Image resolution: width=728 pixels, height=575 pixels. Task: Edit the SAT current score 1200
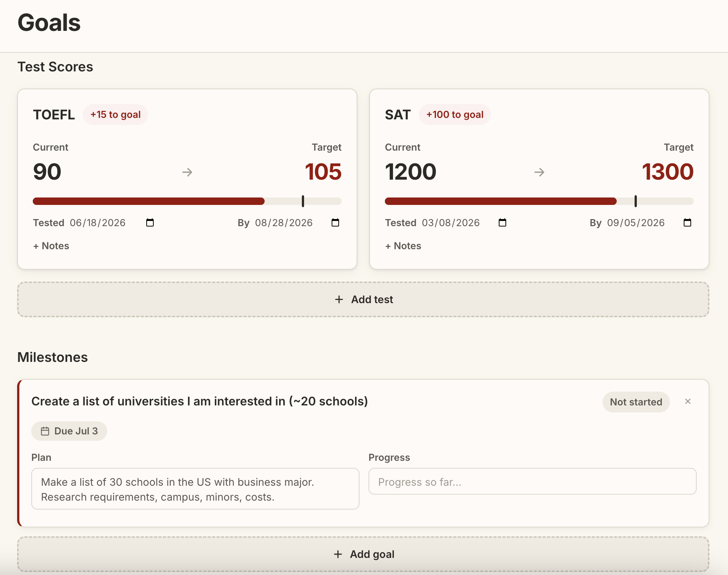coord(411,172)
